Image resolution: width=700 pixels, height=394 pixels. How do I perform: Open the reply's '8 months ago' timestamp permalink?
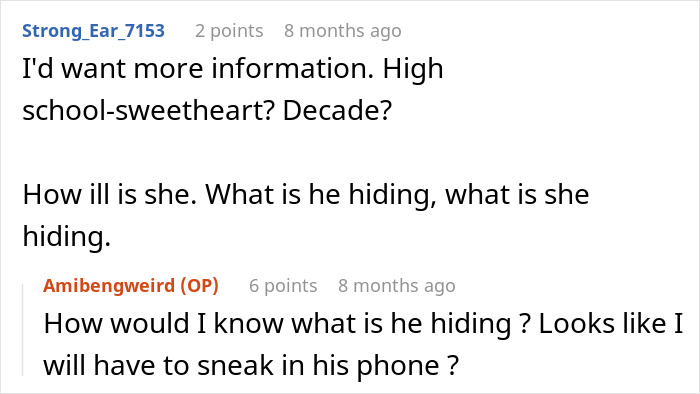[x=396, y=286]
